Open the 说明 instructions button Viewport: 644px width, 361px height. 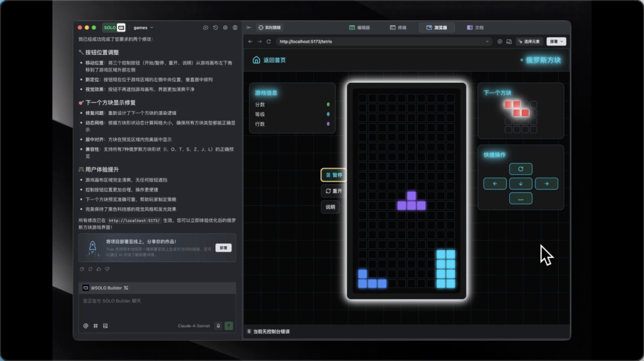[330, 207]
